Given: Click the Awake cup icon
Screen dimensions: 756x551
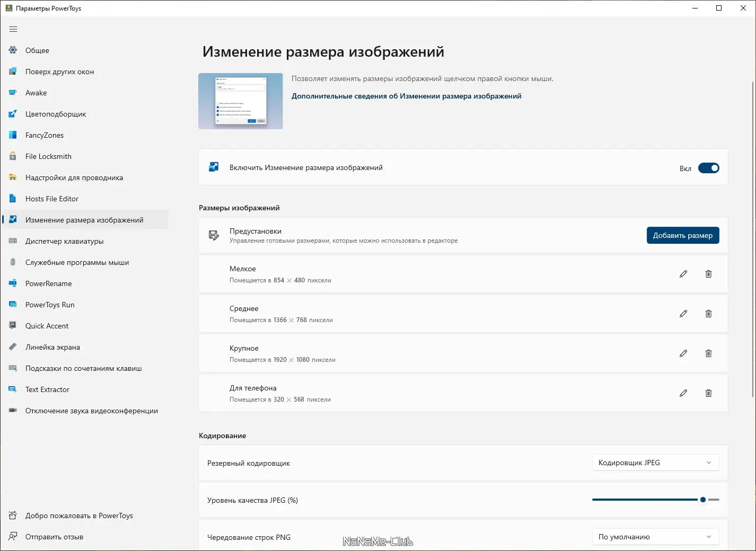Looking at the screenshot, I should 13,93.
